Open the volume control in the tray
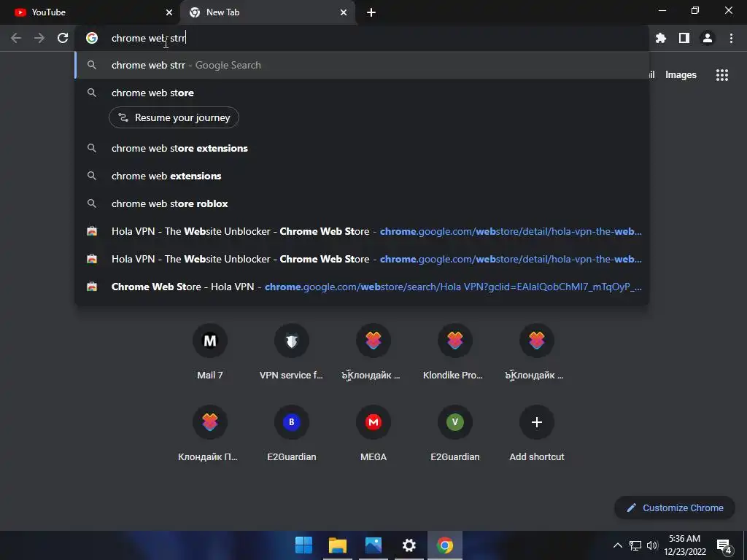Screen dimensions: 747x560 click(x=652, y=545)
